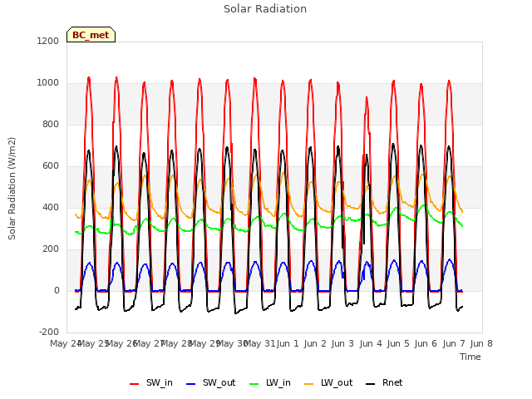Screen dimensions: 532x399
Task: Click the black Rnet legend swatch
Action: click(x=371, y=384)
